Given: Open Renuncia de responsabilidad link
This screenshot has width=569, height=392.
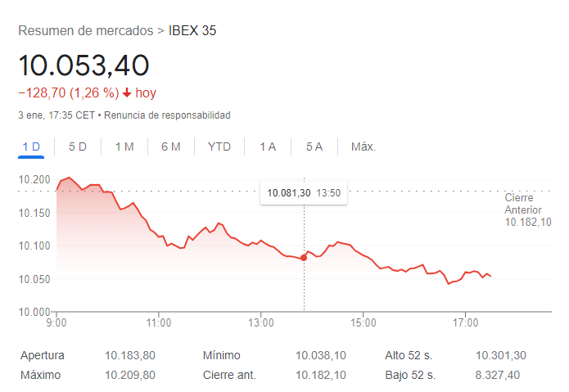Looking at the screenshot, I should pyautogui.click(x=167, y=115).
